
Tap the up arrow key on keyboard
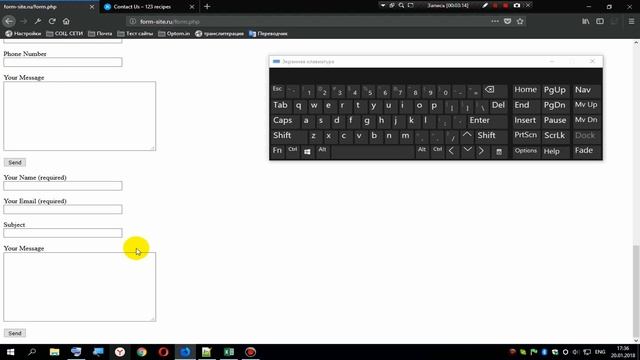point(467,135)
